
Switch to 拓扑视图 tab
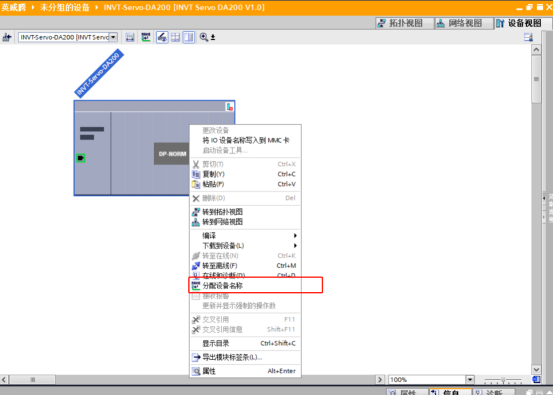click(401, 23)
